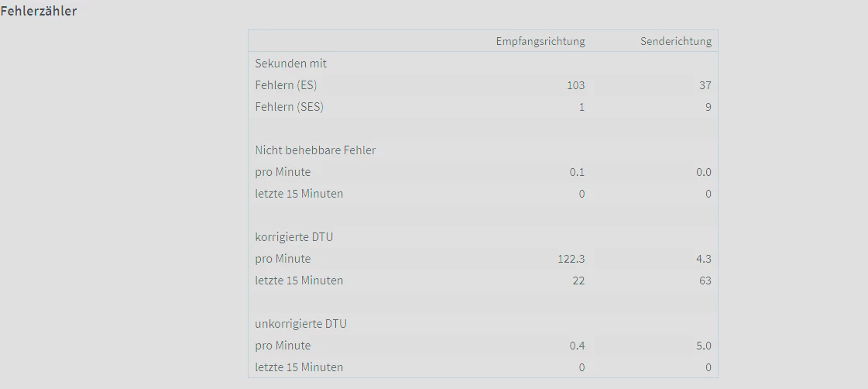Click the value 22 in Empfangsrichtung
The width and height of the screenshot is (868, 389).
(x=578, y=281)
